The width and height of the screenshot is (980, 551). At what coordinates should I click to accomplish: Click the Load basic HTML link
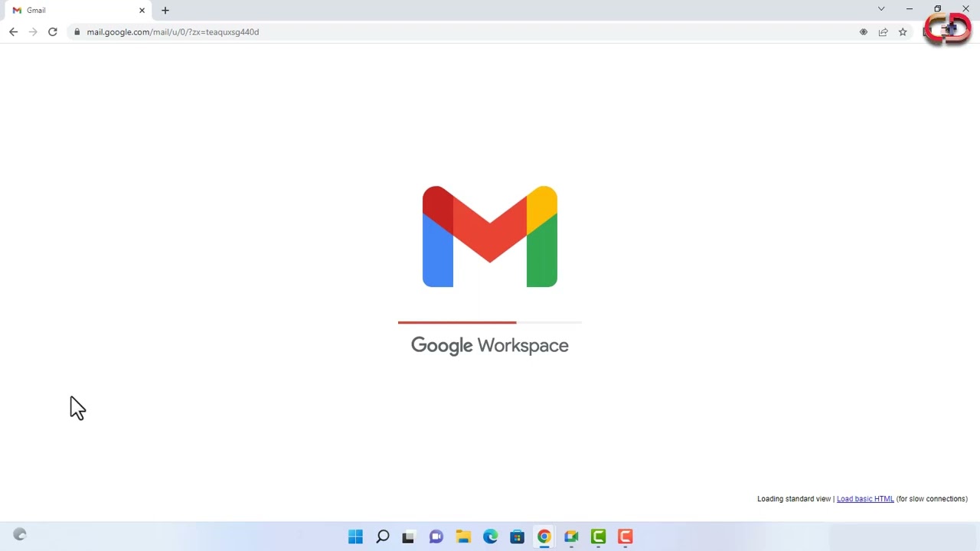865,499
